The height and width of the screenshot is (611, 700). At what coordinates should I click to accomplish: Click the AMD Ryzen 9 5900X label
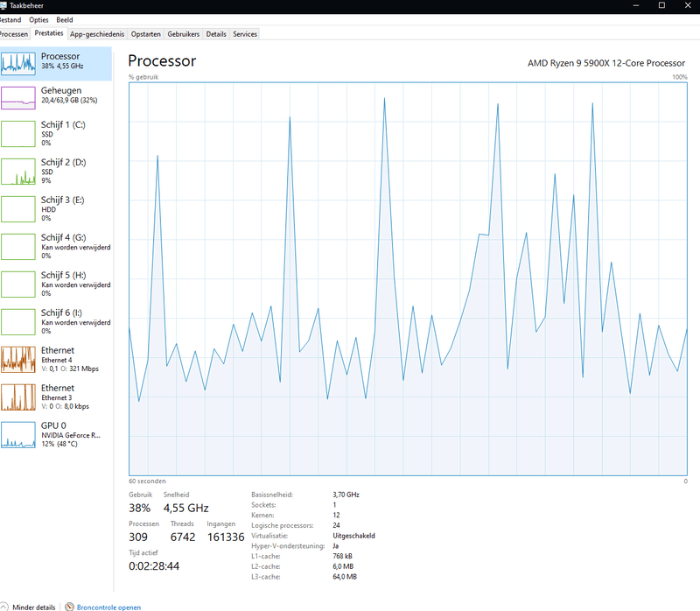click(x=605, y=63)
